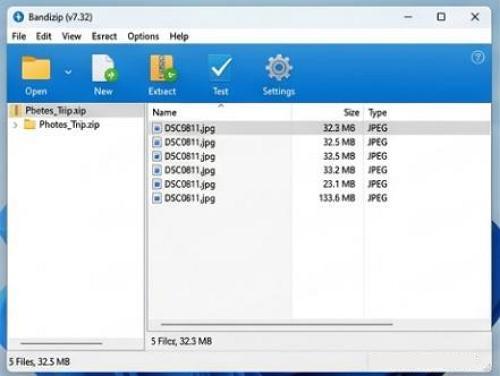Open the Help menu

179,36
